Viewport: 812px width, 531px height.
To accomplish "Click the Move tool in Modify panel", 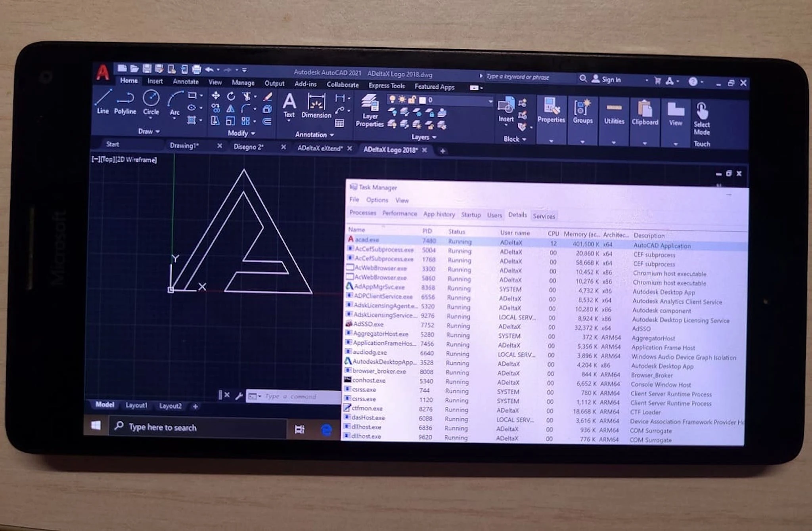I will click(x=216, y=96).
